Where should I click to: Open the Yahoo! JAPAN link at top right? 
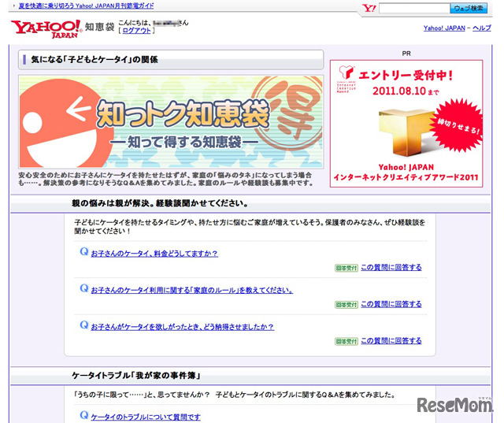pyautogui.click(x=444, y=28)
